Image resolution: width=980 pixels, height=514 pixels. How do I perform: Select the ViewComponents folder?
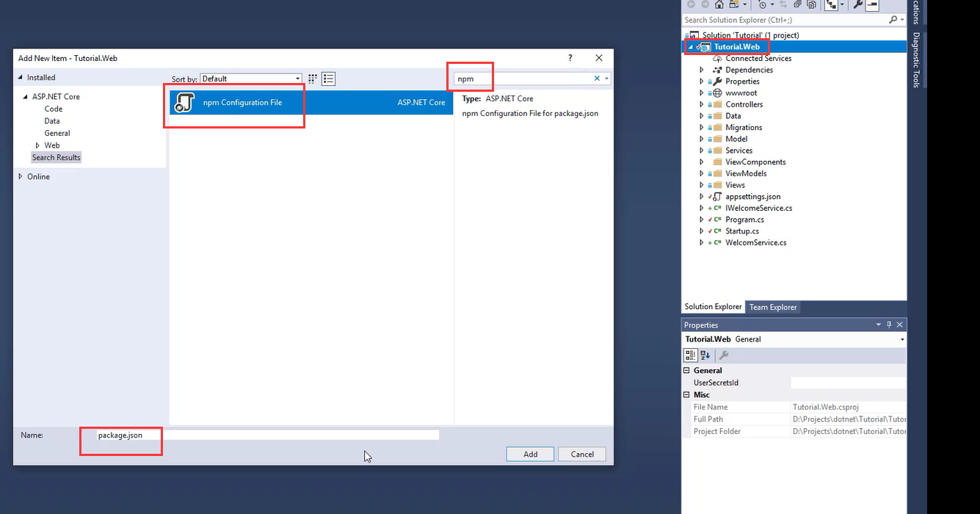pyautogui.click(x=755, y=162)
